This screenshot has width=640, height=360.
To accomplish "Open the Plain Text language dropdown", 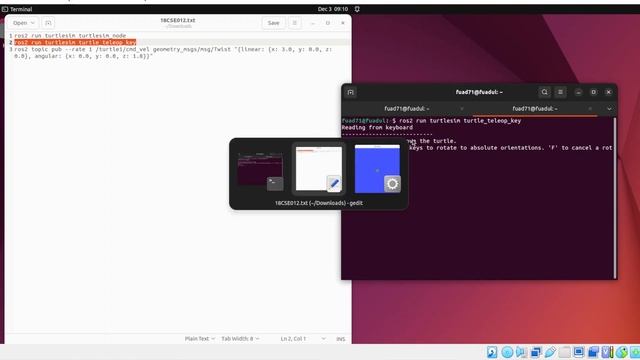I will coord(199,339).
